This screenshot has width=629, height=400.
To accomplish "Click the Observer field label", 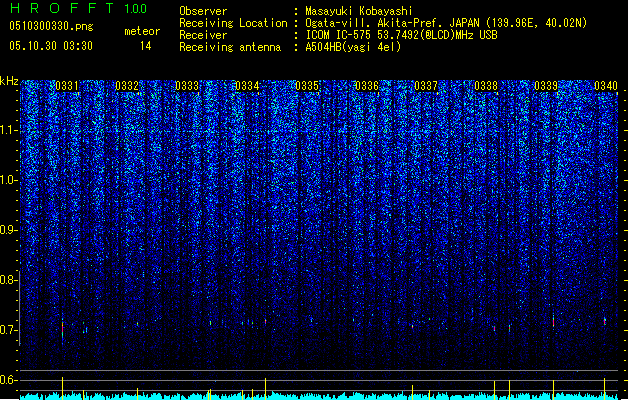I will click(203, 11).
